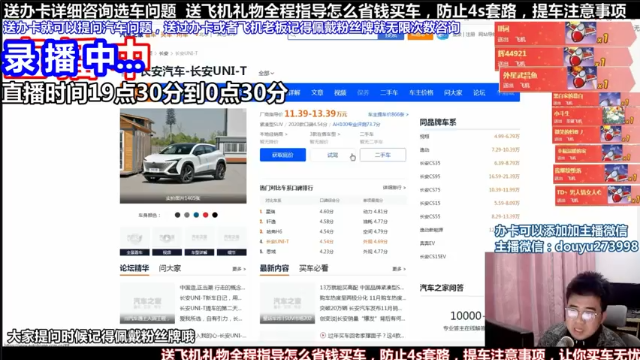Open forum post 长安UNI-T提车的第二天
Image resolution: width=640 pixels, height=360 pixels.
211,308
